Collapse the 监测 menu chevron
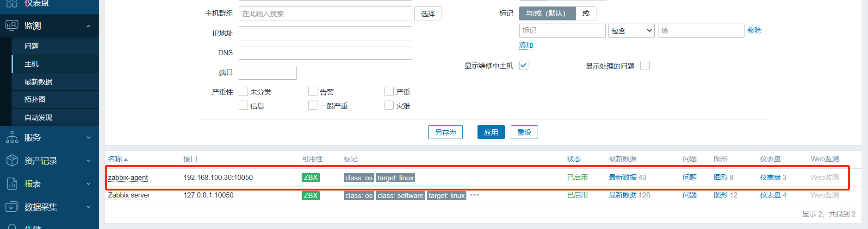The width and height of the screenshot is (868, 229). tap(88, 26)
